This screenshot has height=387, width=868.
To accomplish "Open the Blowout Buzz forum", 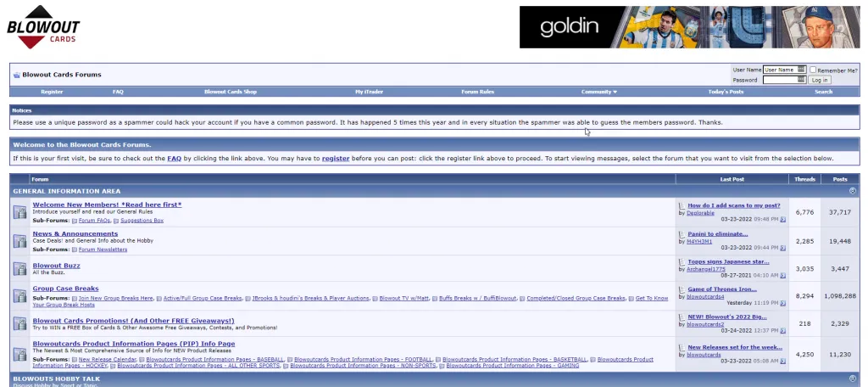I will click(57, 266).
